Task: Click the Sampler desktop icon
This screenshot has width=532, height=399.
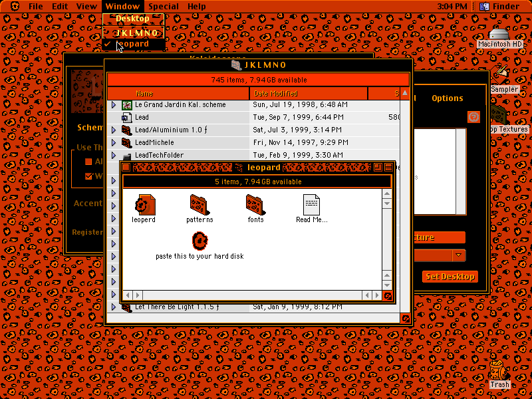Action: click(501, 74)
